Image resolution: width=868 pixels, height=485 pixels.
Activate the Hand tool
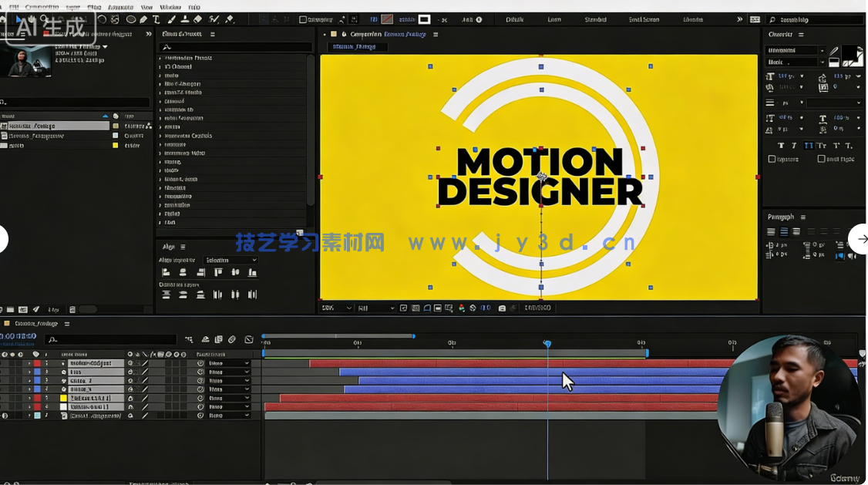30,19
